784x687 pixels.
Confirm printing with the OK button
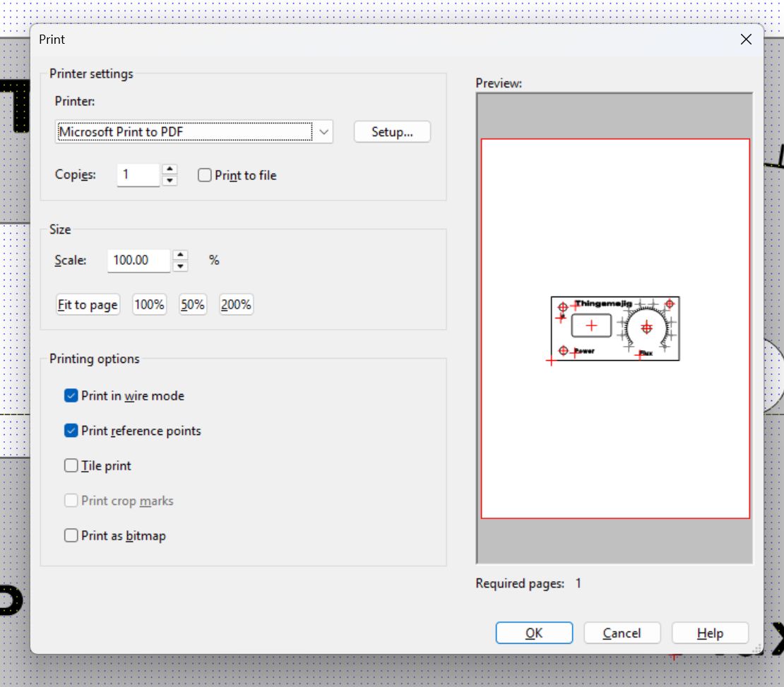(x=534, y=633)
